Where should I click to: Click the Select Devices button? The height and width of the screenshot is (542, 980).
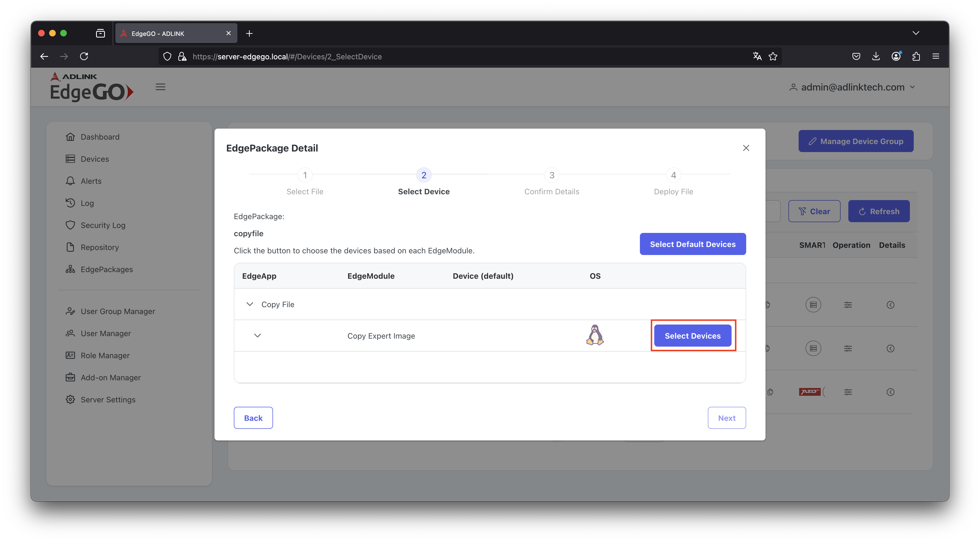pos(692,336)
